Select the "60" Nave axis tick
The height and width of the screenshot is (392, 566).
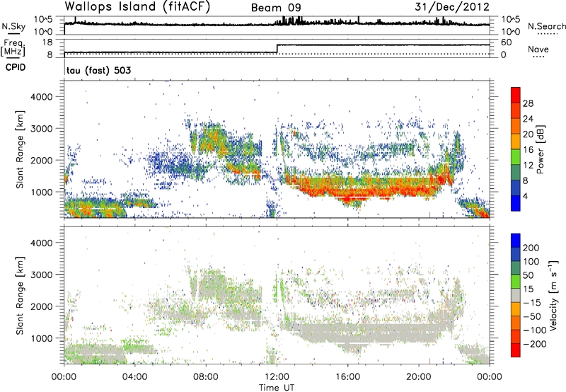click(x=506, y=42)
